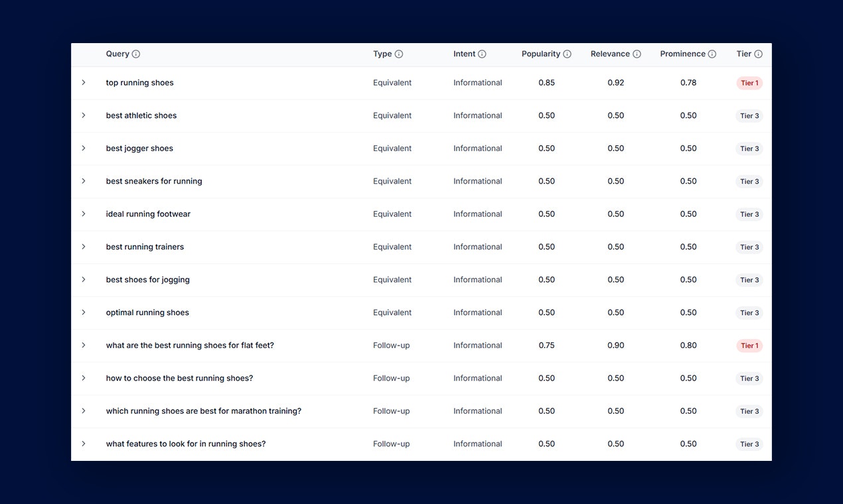Click the Tier 1 badge on the flat feet row
Viewport: 843px width, 504px height.
(x=749, y=345)
